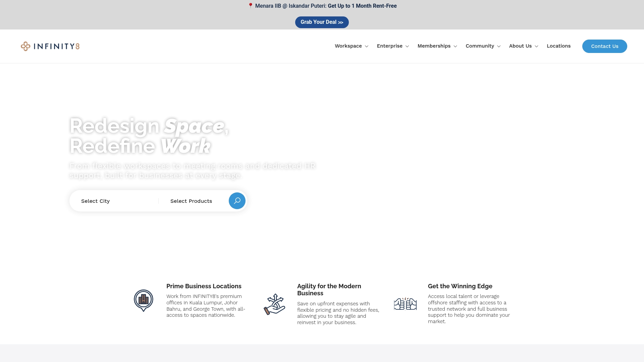The width and height of the screenshot is (644, 362).
Task: Expand the Workspace chevron arrow
Action: (367, 46)
